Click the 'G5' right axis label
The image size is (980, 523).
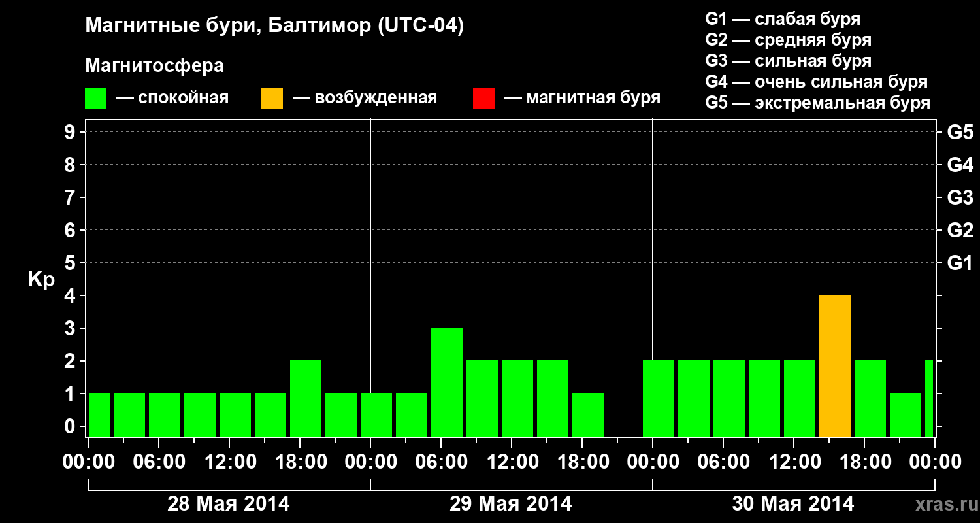pos(960,132)
